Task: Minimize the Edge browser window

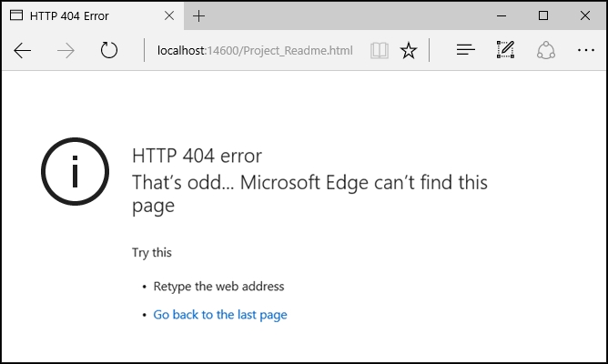Action: 502,15
